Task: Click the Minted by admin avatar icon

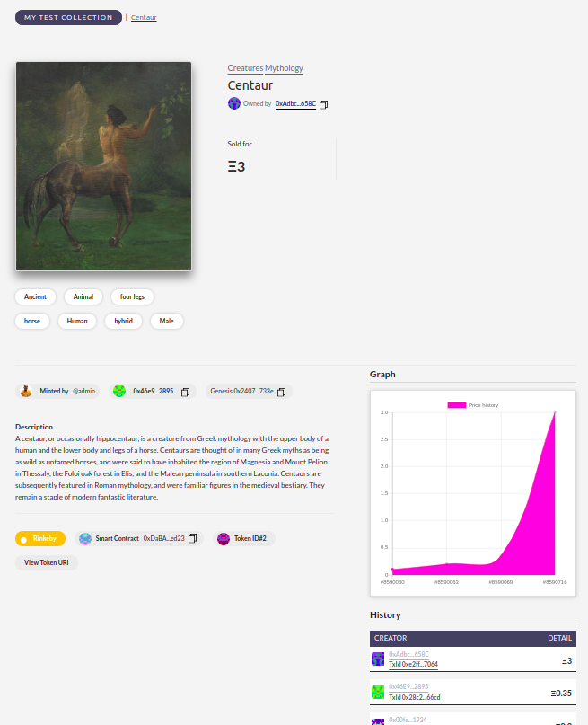Action: click(x=26, y=391)
